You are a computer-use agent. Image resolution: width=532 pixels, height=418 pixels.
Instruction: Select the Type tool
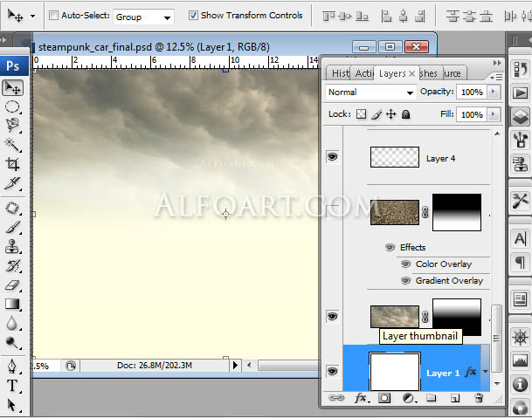tap(12, 386)
